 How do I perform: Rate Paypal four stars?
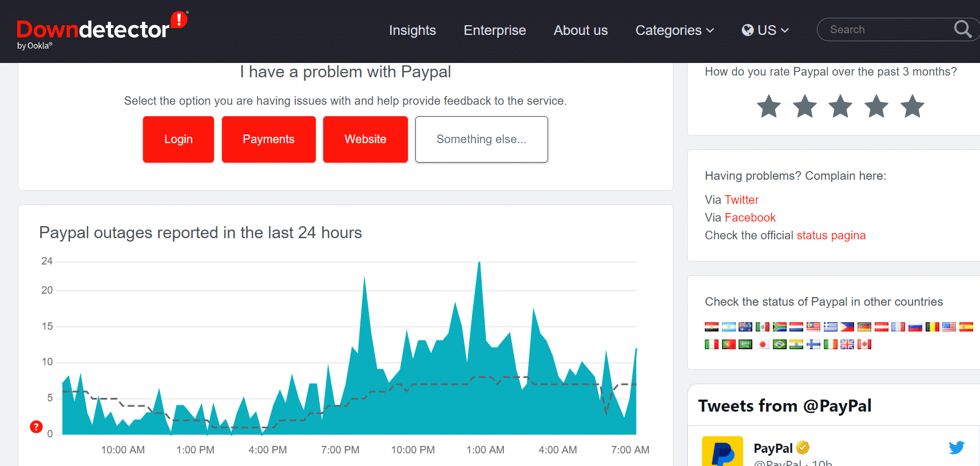(x=876, y=106)
